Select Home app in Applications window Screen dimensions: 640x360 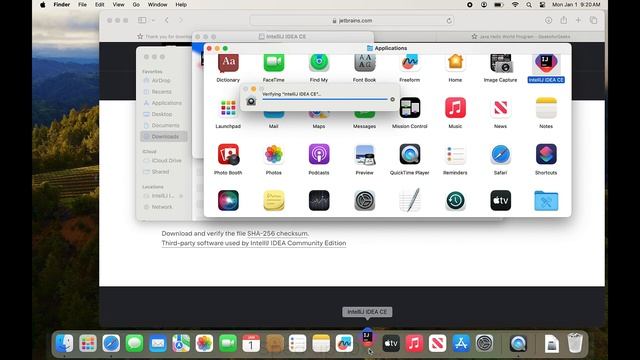coord(455,63)
